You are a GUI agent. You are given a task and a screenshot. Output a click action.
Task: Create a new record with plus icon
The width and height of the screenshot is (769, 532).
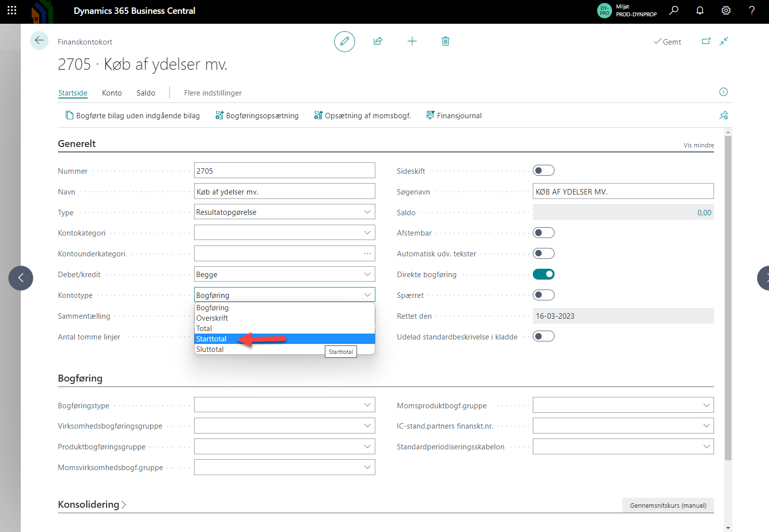tap(412, 41)
